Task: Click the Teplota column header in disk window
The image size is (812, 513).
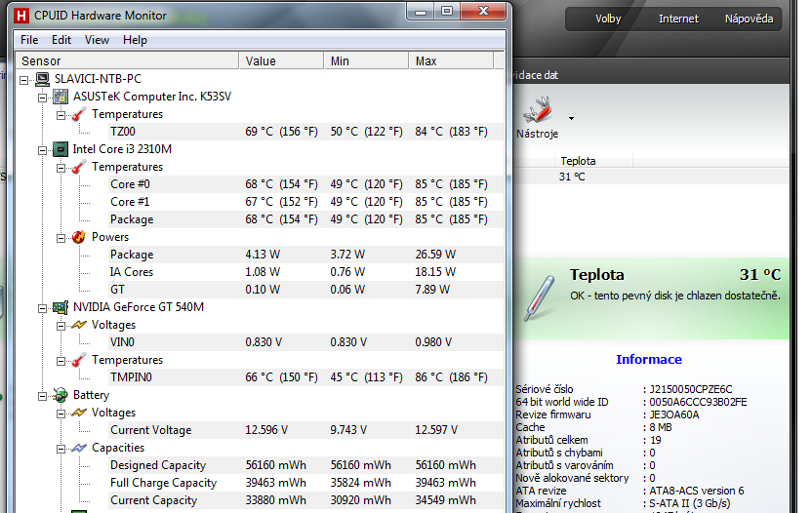Action: [594, 161]
